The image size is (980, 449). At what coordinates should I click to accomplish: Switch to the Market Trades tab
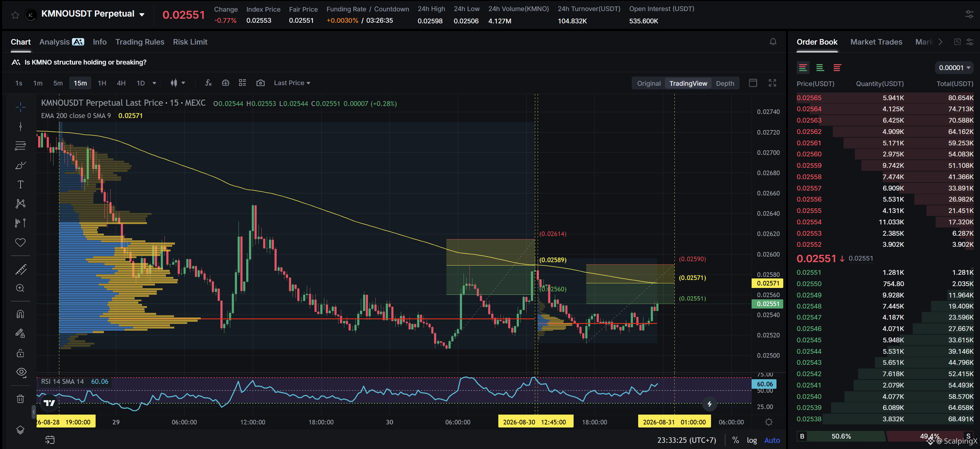[876, 42]
